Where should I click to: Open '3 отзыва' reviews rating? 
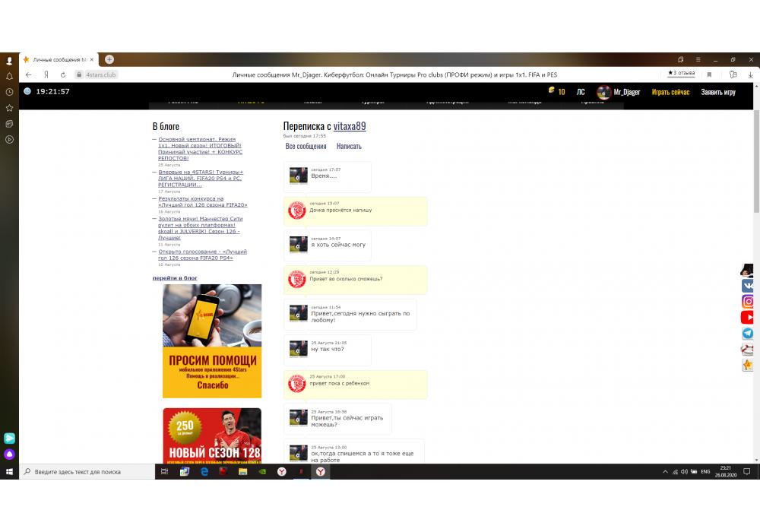pos(682,73)
